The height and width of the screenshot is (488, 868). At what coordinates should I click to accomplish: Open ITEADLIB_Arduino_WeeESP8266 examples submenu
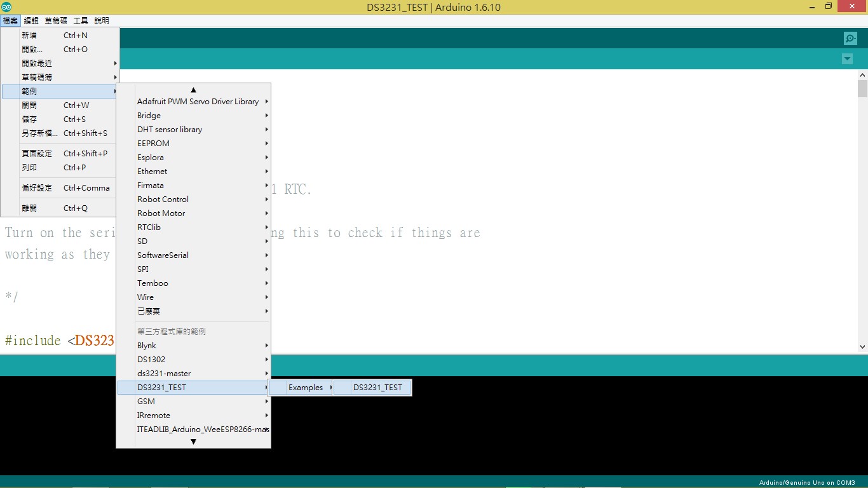pos(194,430)
